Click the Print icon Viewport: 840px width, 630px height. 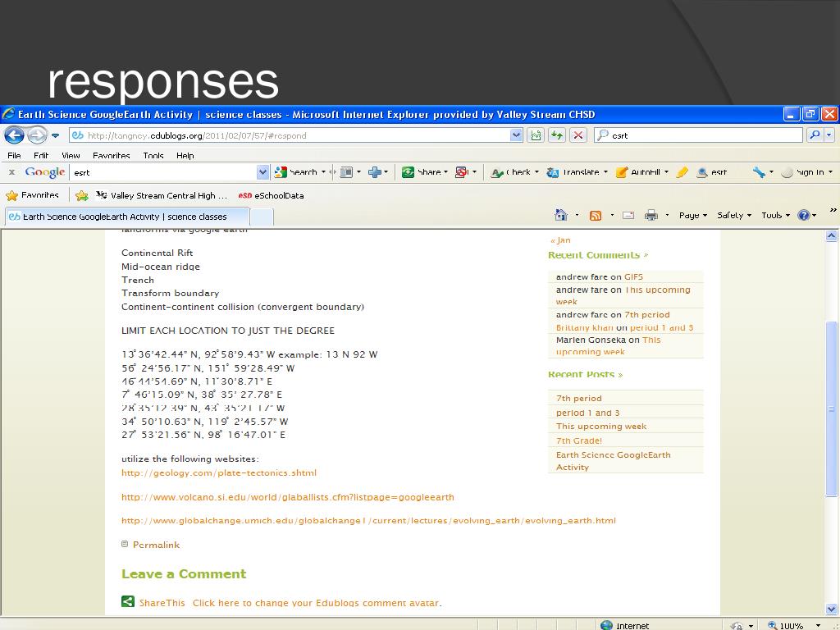[x=651, y=216]
